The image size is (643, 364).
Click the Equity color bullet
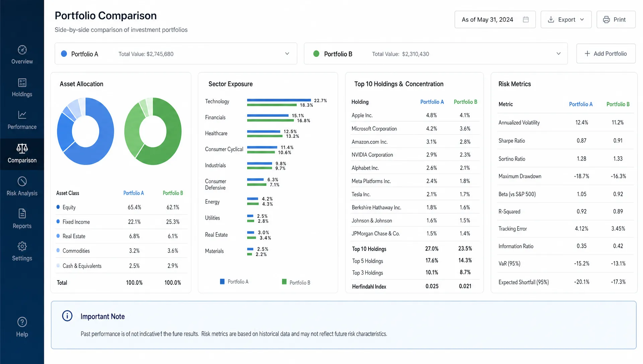click(x=58, y=207)
